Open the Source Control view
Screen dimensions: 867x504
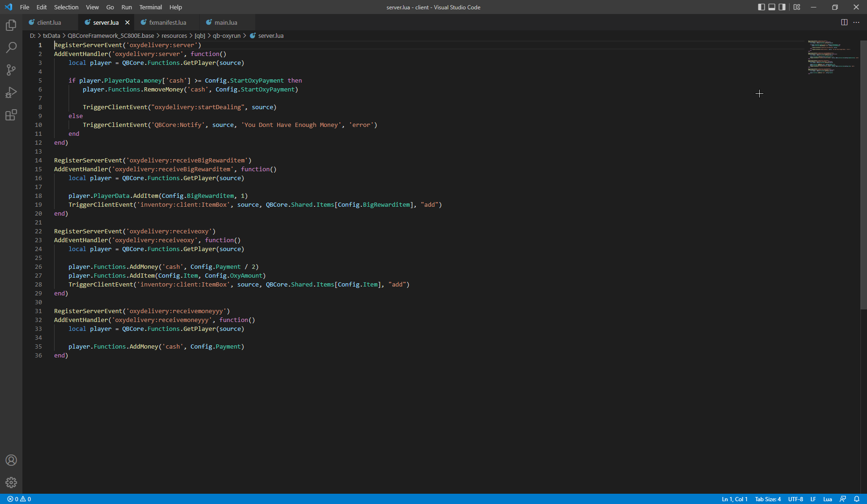(11, 70)
